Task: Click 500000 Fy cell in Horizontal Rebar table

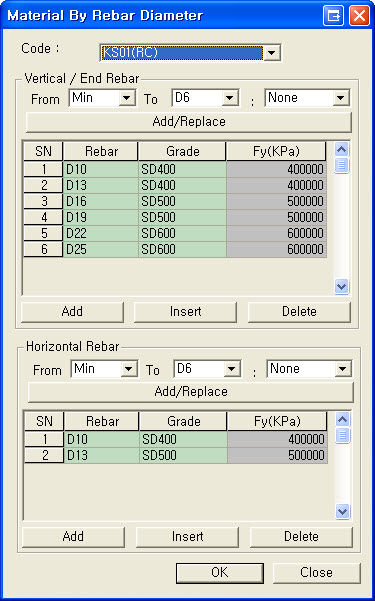Action: click(278, 455)
